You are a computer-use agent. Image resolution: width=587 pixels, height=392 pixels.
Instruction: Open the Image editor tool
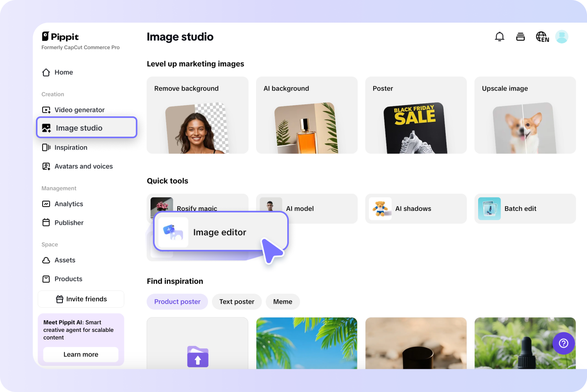coord(220,232)
